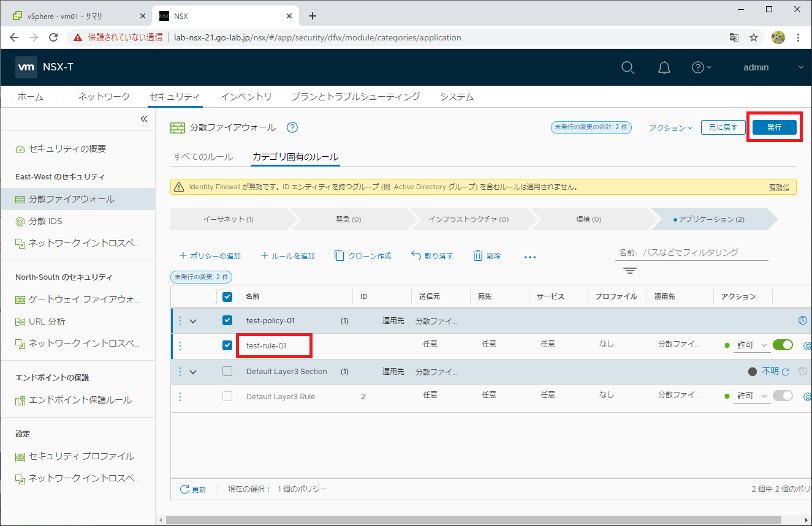Viewport: 812px width, 526px height.
Task: Click the help icon beside 分散ファイアウォール title
Action: (292, 127)
